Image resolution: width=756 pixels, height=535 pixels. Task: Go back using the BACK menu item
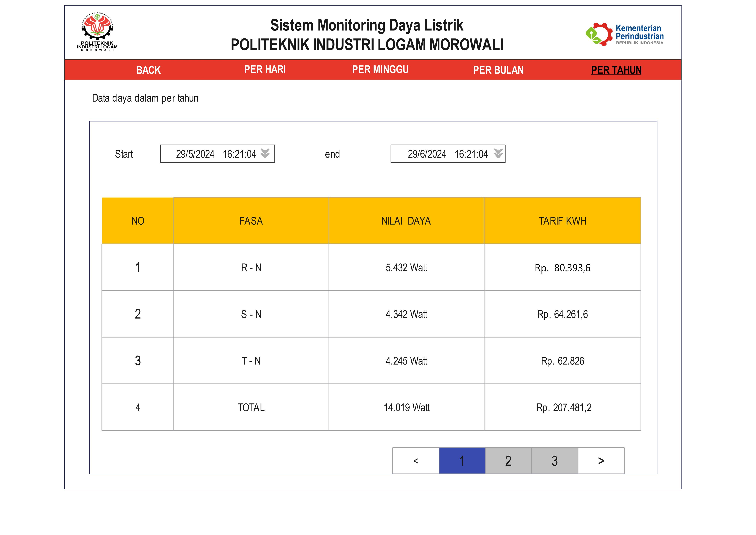click(149, 70)
